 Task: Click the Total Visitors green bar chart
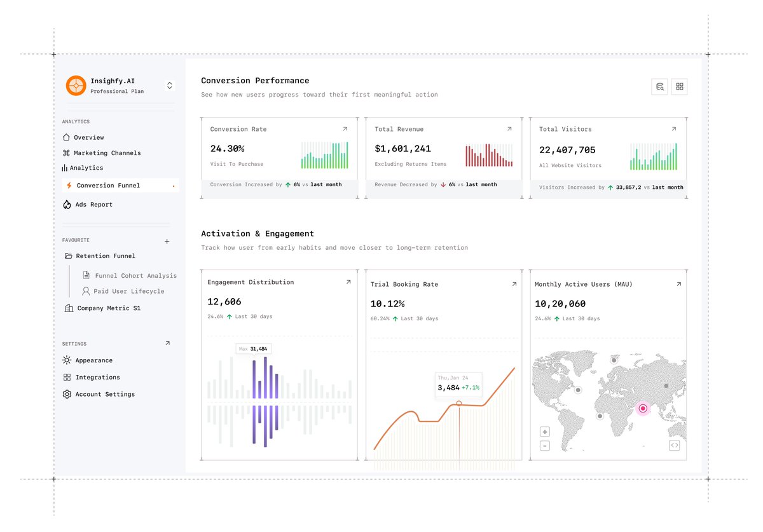654,156
